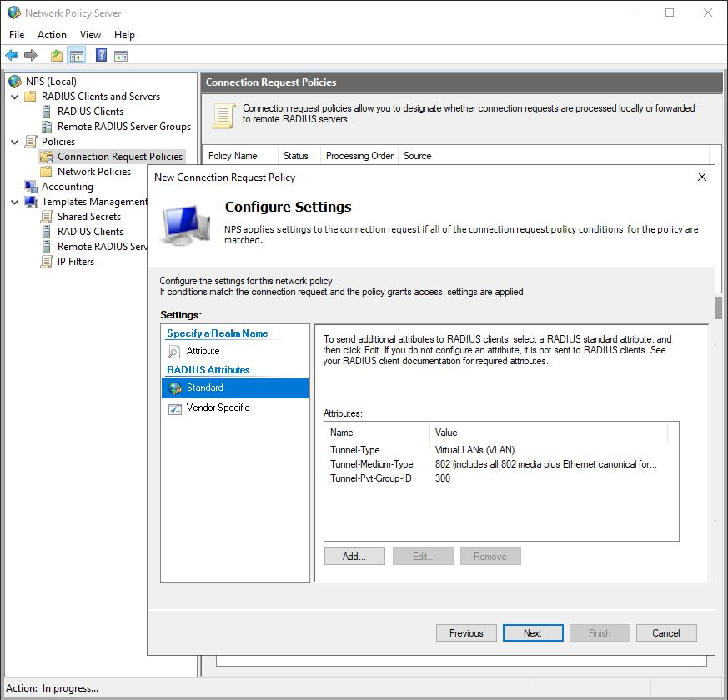Click the 300 value for Tunnel-Pvt-Group-ID
Screen dimensions: 728x700
point(443,478)
